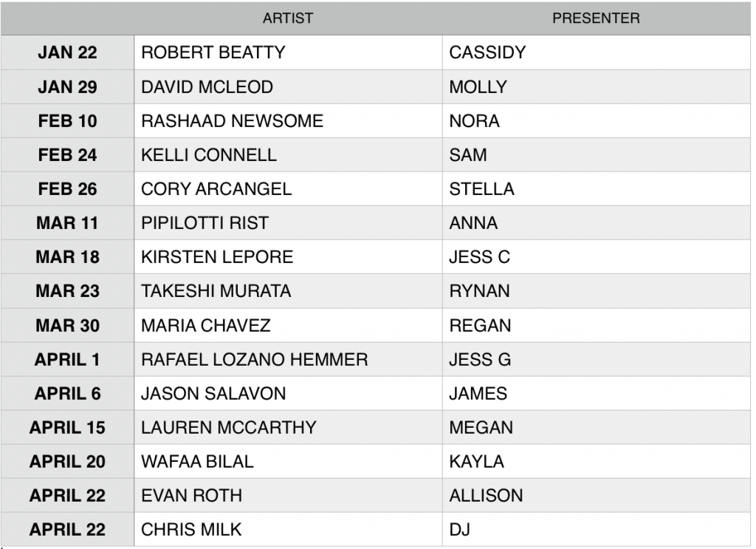Viewport: 756px width, 549px height.
Task: Select the CHRIS MILK cell
Action: pyautogui.click(x=288, y=530)
